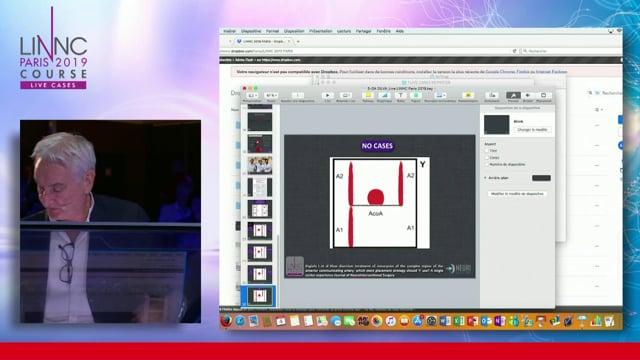
Task: Add a comment with the Commentaire icon
Action: [468, 96]
